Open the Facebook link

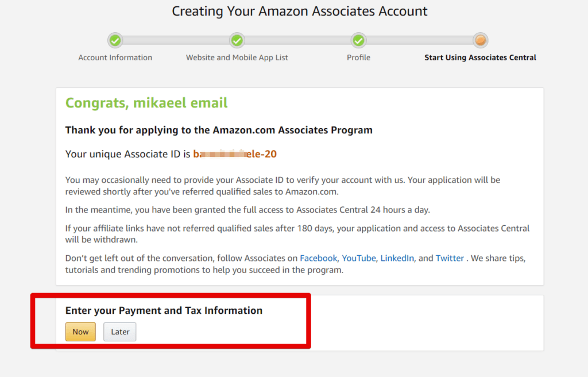(x=318, y=258)
